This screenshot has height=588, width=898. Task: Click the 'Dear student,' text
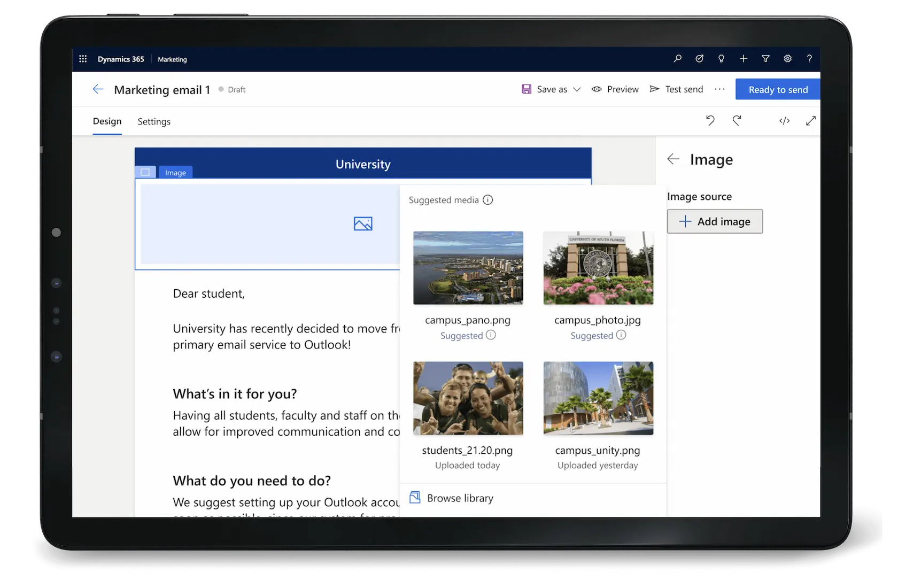click(208, 293)
